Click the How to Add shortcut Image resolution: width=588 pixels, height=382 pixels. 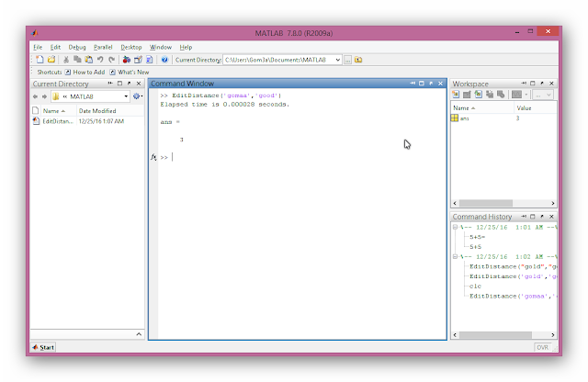(x=85, y=72)
